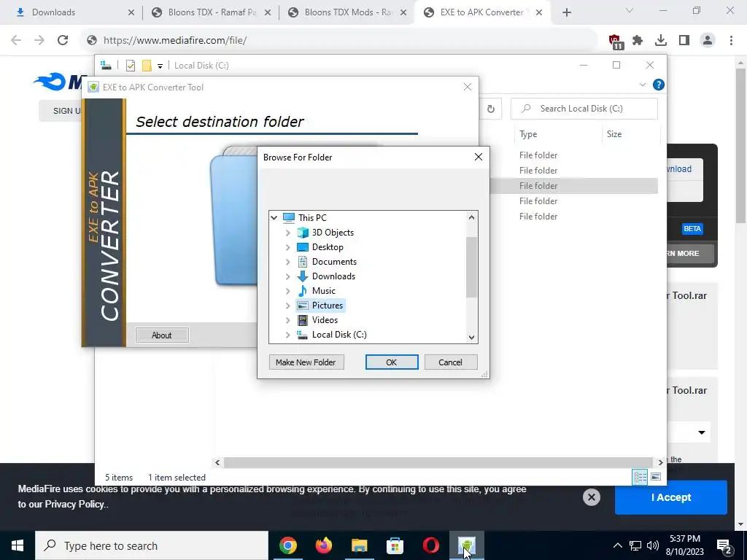Select Local Disk (C:) drive icon in tree
This screenshot has width=747, height=560.
(303, 335)
